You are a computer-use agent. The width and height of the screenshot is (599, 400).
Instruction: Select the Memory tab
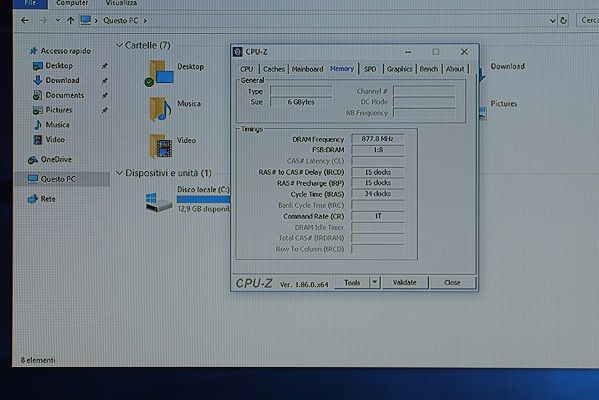(342, 69)
